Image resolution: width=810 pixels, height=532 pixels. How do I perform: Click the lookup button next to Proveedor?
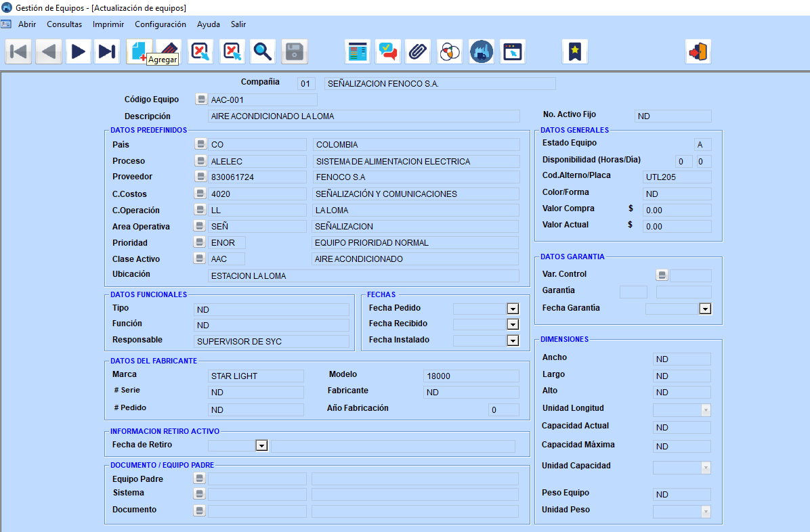pyautogui.click(x=200, y=177)
